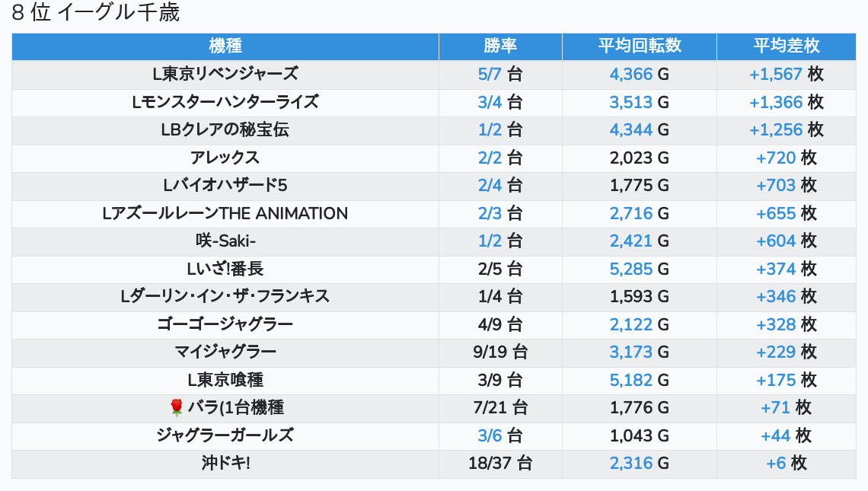Screen dimensions: 868x491
Task: Click the 2,716 spins link for Lアズールレーン
Action: 631,214
